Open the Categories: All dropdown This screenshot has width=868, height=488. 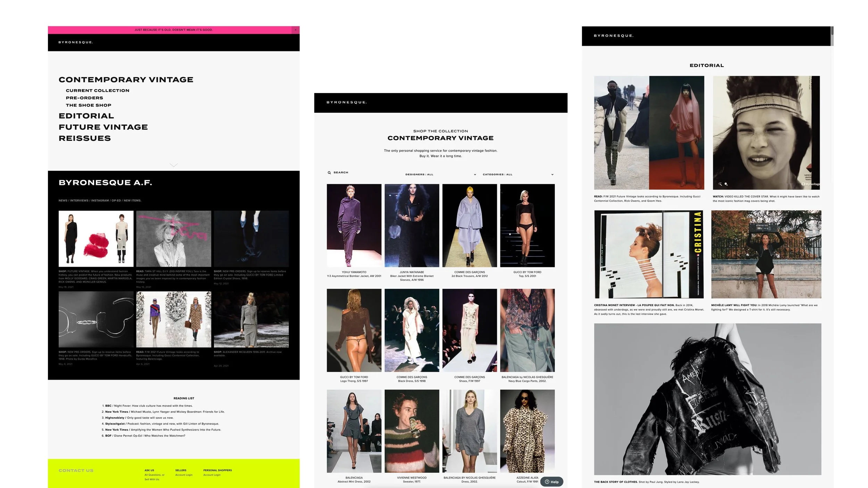click(x=518, y=175)
